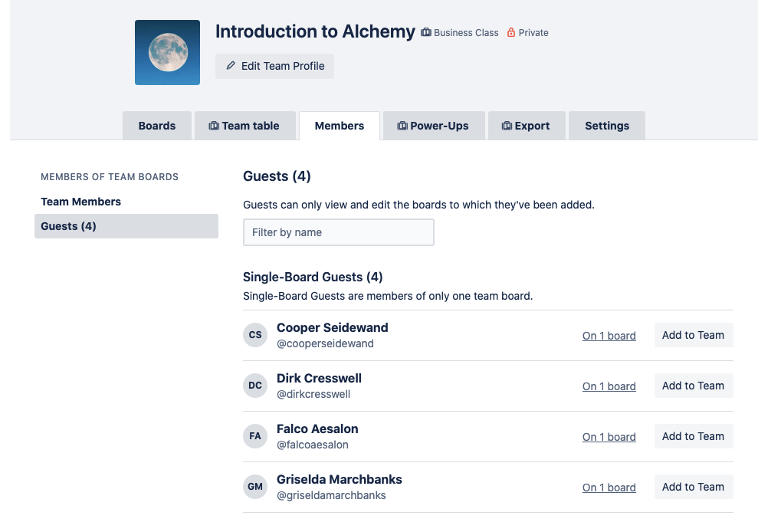
Task: Open Falco Aesalon's On 1 board link
Action: click(x=609, y=437)
